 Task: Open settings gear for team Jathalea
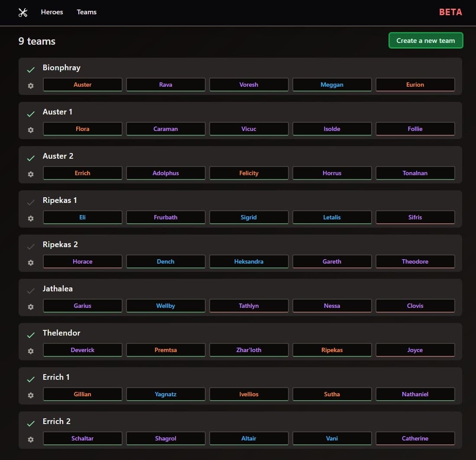coord(30,307)
